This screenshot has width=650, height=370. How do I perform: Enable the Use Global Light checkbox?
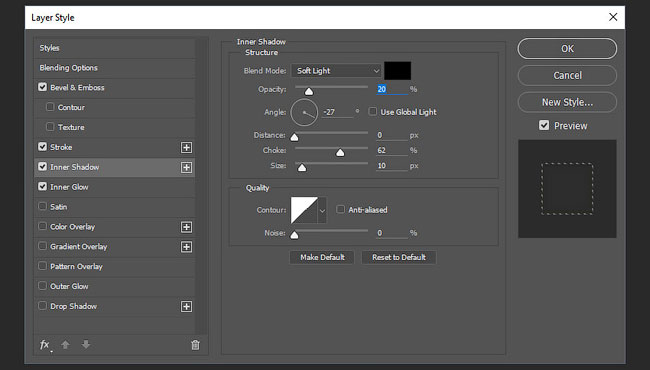[373, 111]
